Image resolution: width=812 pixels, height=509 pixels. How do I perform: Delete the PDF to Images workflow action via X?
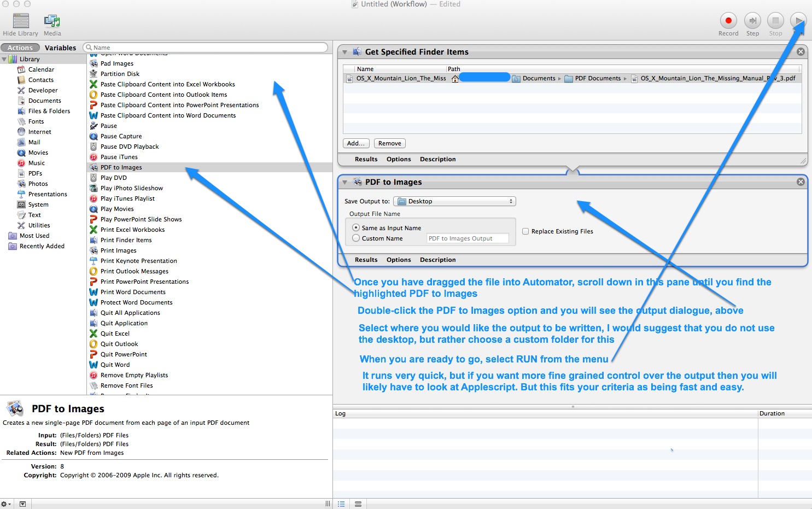(801, 182)
